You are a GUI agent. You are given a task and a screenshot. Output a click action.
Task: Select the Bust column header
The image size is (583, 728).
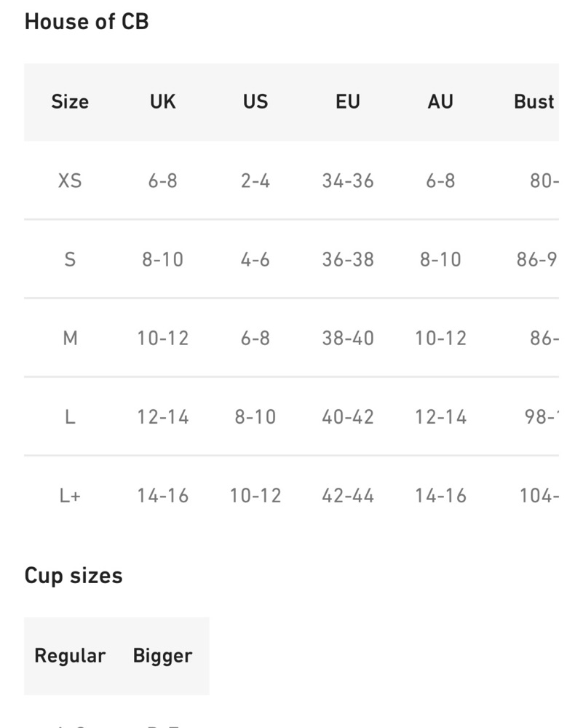(534, 102)
